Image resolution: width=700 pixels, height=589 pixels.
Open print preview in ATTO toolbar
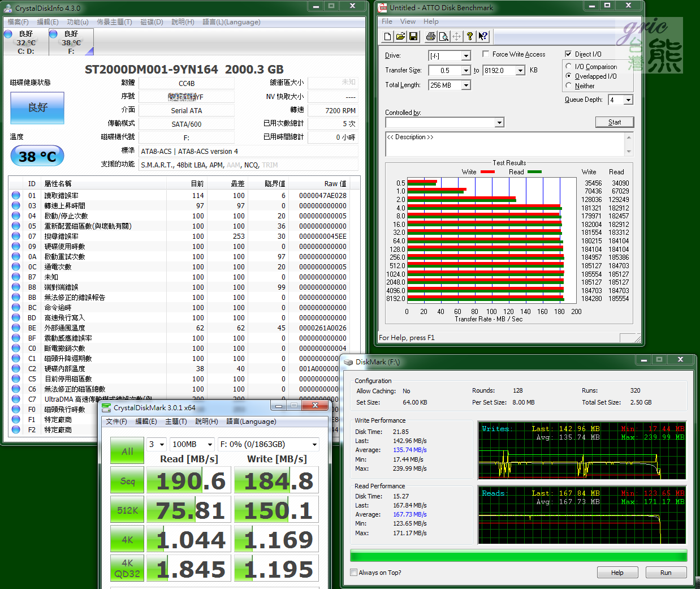pyautogui.click(x=444, y=37)
